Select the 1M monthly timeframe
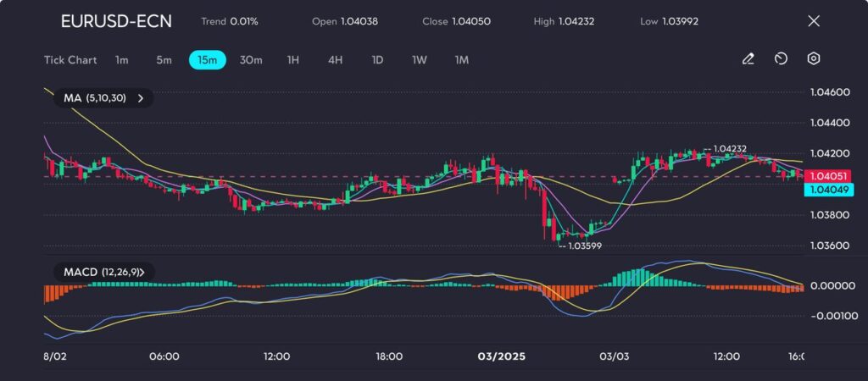This screenshot has width=868, height=381. tap(461, 60)
